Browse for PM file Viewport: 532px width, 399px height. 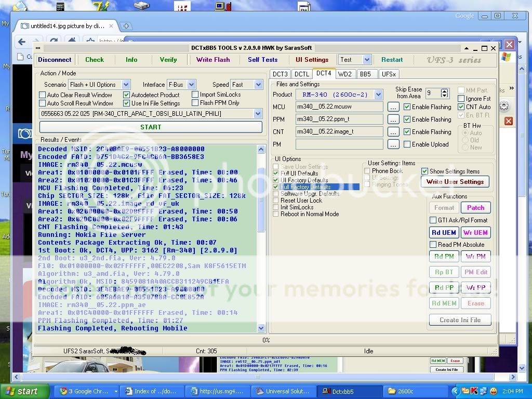(x=393, y=144)
